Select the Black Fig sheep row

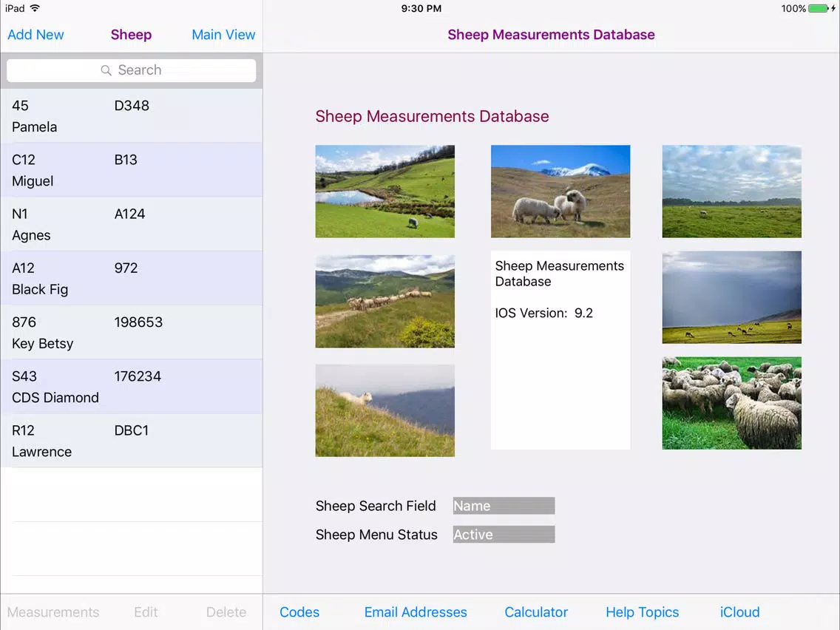(x=132, y=278)
